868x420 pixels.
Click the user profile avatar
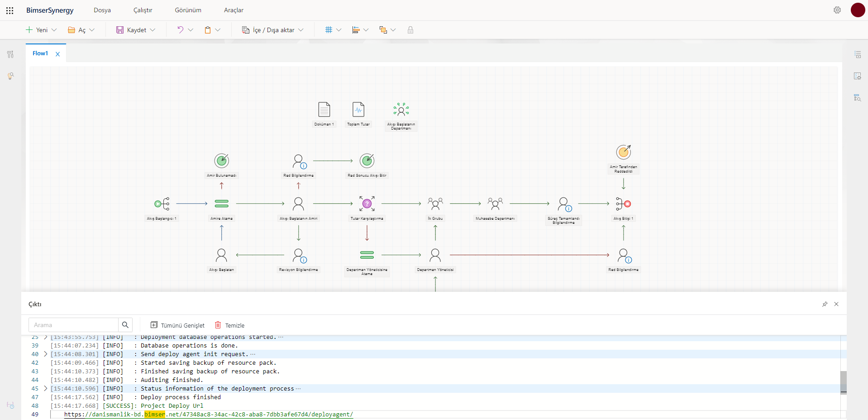[858, 10]
